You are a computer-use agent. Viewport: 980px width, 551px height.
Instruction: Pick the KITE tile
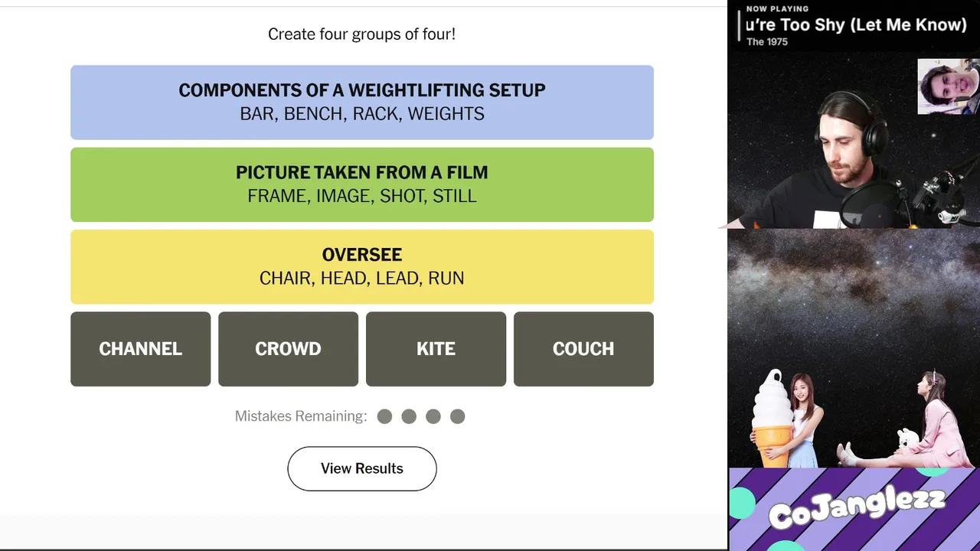pyautogui.click(x=436, y=349)
